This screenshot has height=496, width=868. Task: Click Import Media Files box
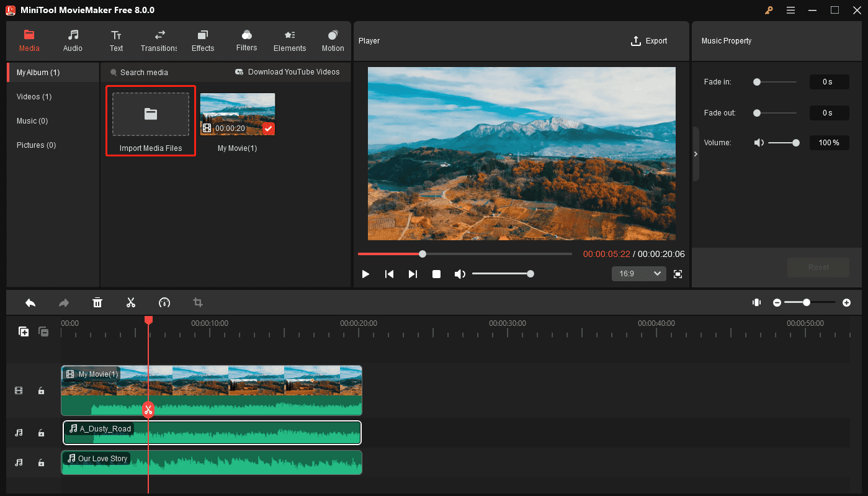(x=151, y=121)
